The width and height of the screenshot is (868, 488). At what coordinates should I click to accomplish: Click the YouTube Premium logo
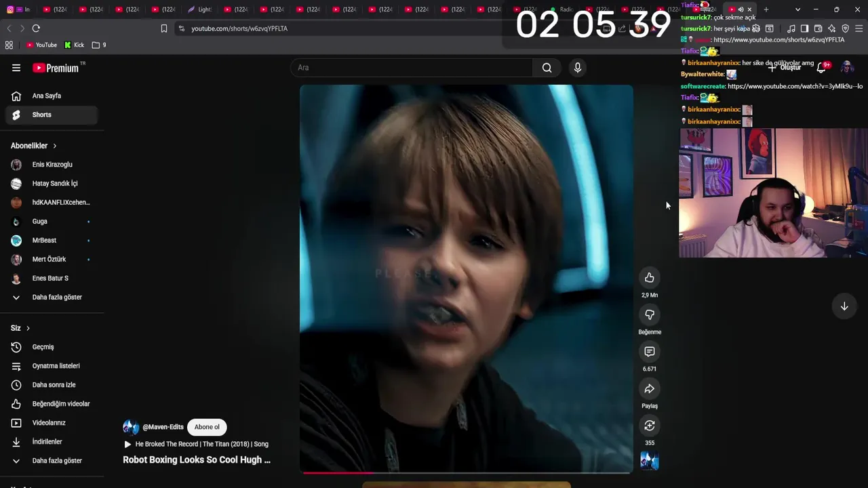(56, 68)
